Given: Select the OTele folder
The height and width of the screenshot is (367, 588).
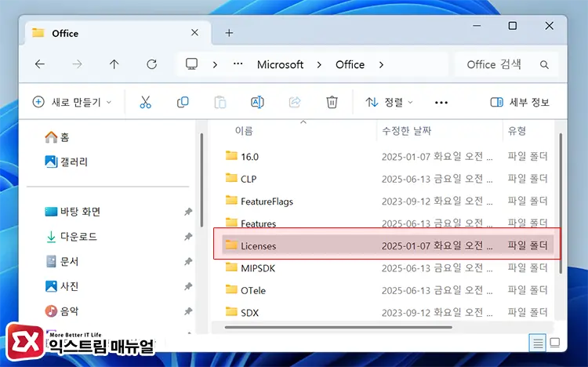Looking at the screenshot, I should click(387, 290).
